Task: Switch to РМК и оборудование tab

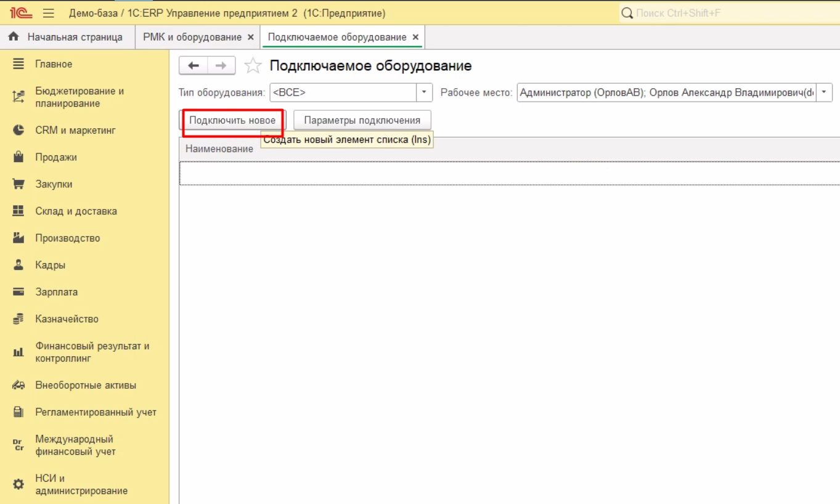Action: [192, 37]
